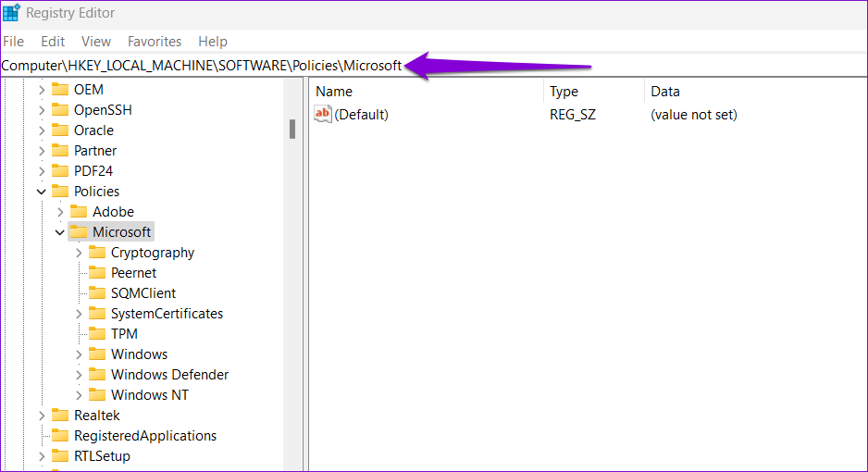The width and height of the screenshot is (868, 472).
Task: Click the Cryptography folder icon
Action: click(97, 253)
